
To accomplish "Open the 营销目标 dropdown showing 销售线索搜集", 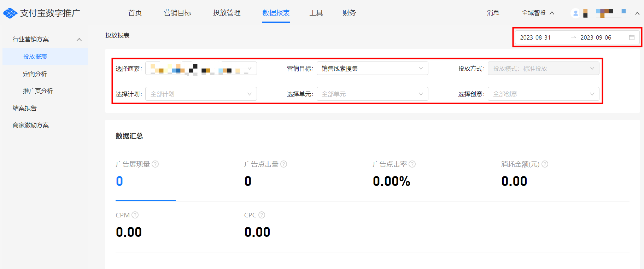I will [x=372, y=69].
